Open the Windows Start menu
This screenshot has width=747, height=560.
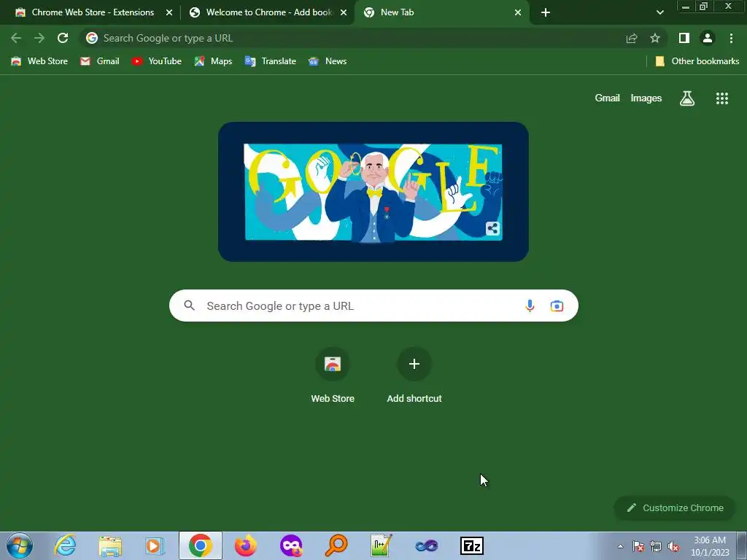(x=19, y=545)
